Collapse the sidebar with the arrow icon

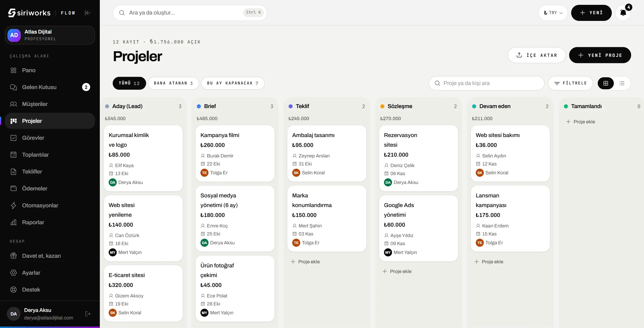[88, 13]
